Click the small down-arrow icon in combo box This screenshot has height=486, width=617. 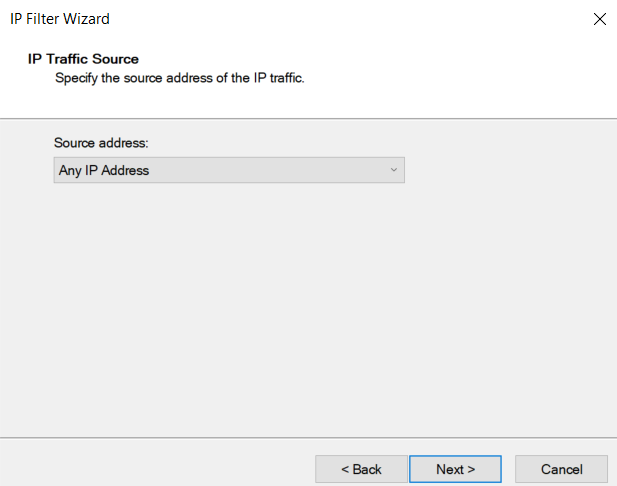click(393, 170)
